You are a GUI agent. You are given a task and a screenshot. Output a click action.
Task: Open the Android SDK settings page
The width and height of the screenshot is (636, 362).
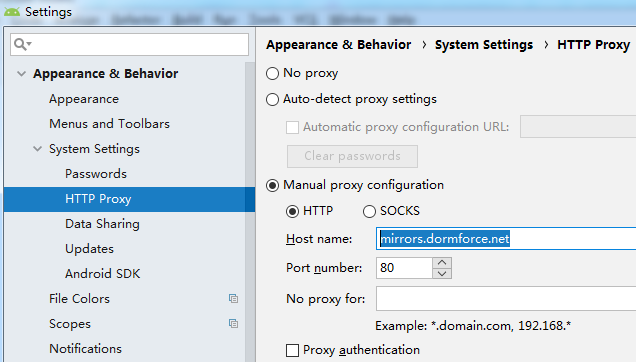(103, 274)
